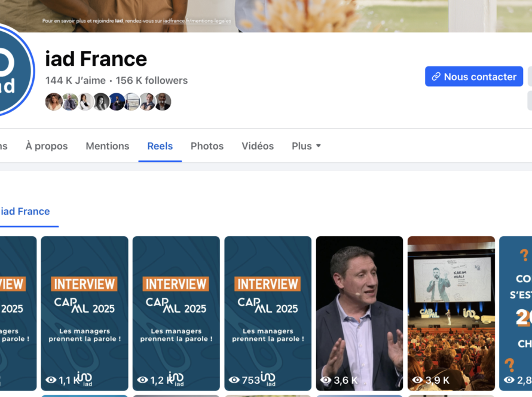Open Interview CAP ML reel with 1,2 K views
This screenshot has width=532, height=397.
click(x=176, y=313)
